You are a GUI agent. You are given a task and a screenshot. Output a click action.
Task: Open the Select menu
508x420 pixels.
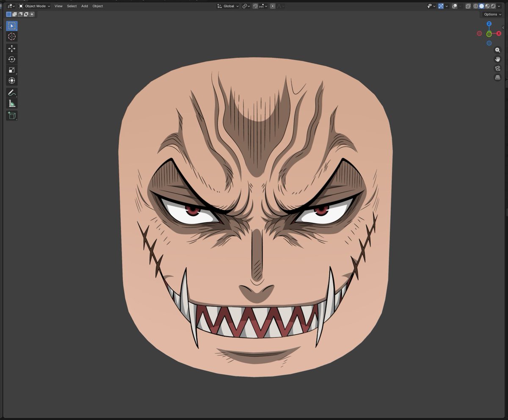click(72, 6)
